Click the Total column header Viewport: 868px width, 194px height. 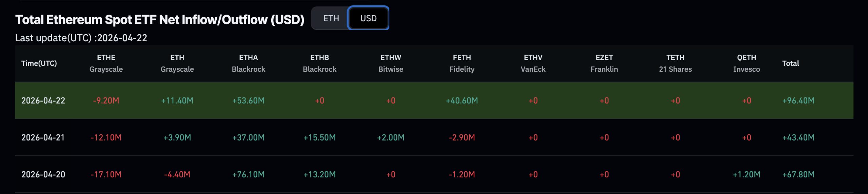(x=790, y=63)
